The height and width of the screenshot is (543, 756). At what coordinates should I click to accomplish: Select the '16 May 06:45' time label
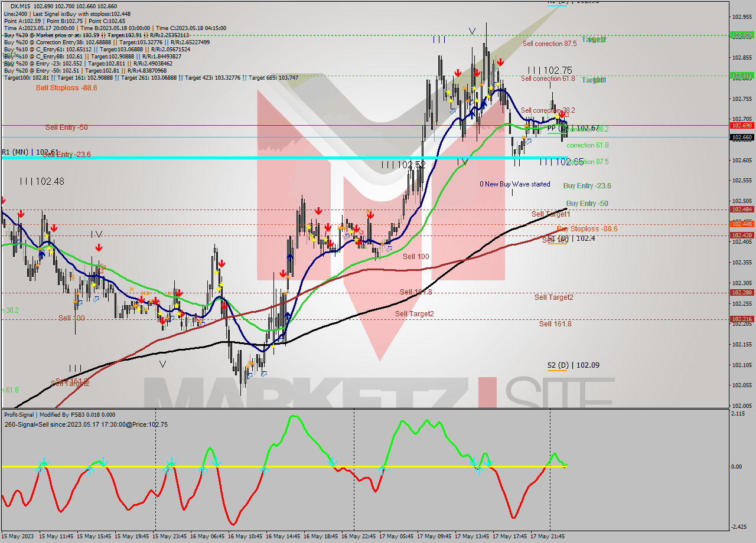tap(207, 537)
